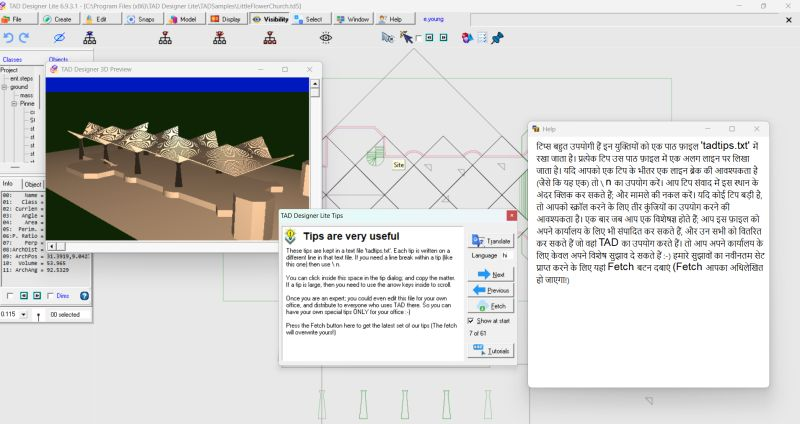Open the Help menu
The width and height of the screenshot is (800, 424).
(395, 19)
